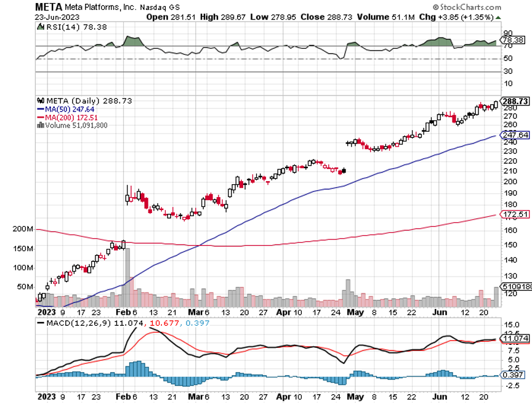This screenshot has height=404, width=532.
Task: Click the -2.5 label on the MACD axis
Action: click(x=512, y=386)
